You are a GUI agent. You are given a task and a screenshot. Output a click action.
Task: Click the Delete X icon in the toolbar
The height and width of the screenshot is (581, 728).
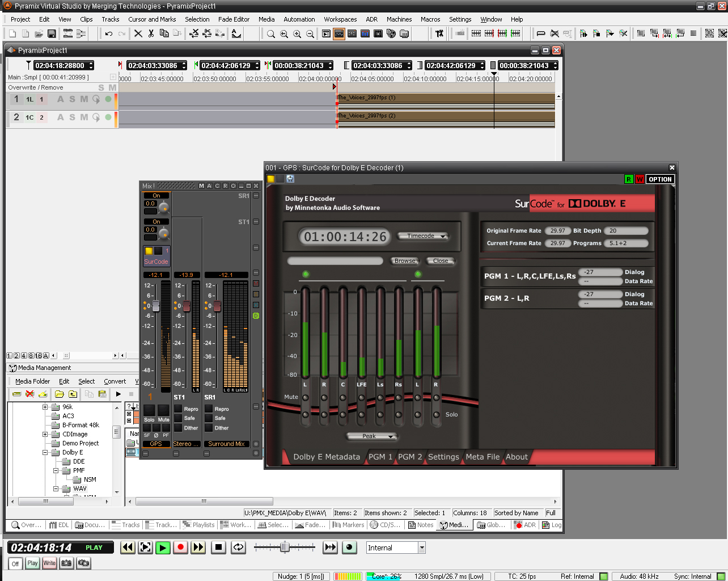[138, 34]
